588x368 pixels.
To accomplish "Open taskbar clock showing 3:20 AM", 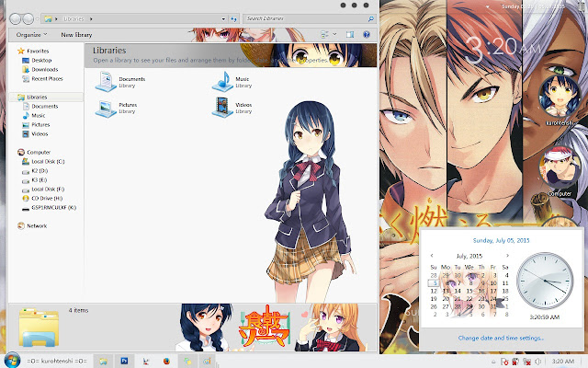I will point(563,362).
